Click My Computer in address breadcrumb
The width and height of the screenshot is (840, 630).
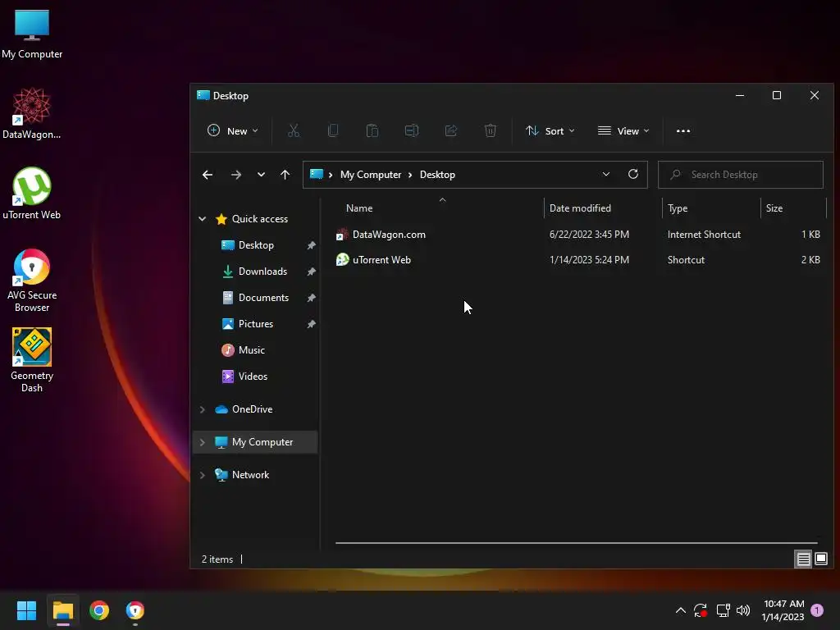(371, 175)
